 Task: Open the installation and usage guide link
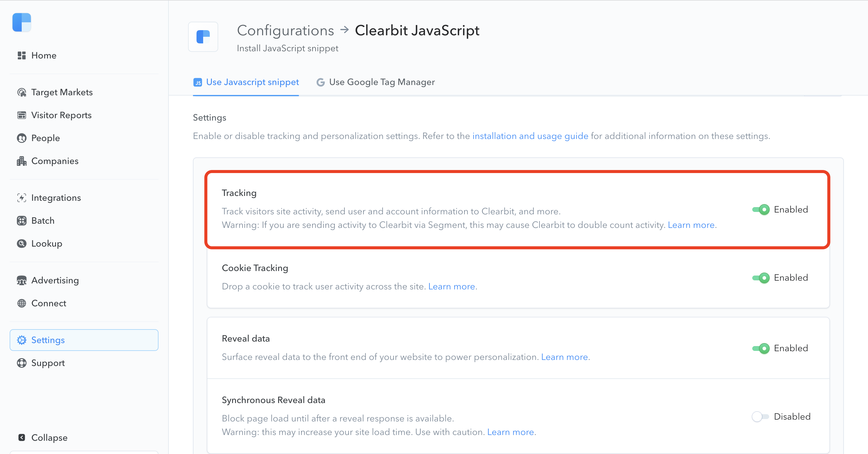click(530, 136)
